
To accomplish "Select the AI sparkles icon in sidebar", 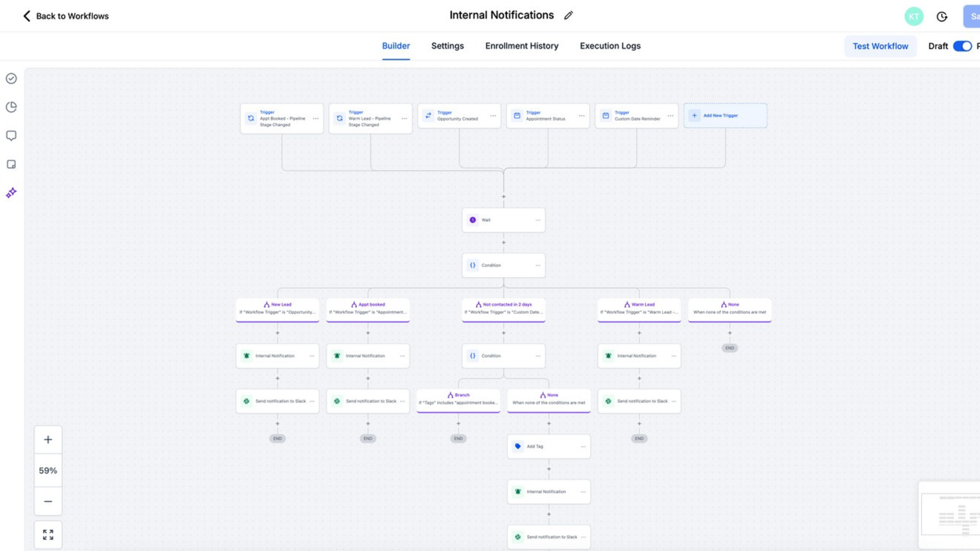I will coord(11,193).
